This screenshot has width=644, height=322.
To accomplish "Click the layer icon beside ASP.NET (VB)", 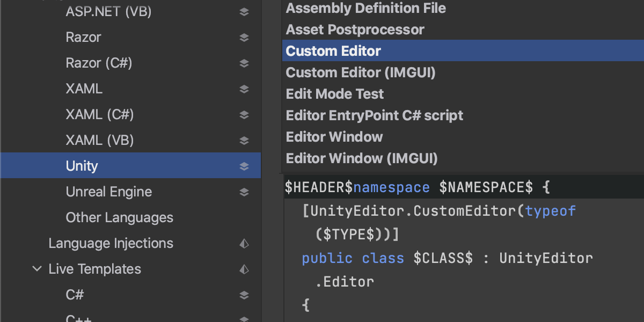I will pyautogui.click(x=244, y=12).
